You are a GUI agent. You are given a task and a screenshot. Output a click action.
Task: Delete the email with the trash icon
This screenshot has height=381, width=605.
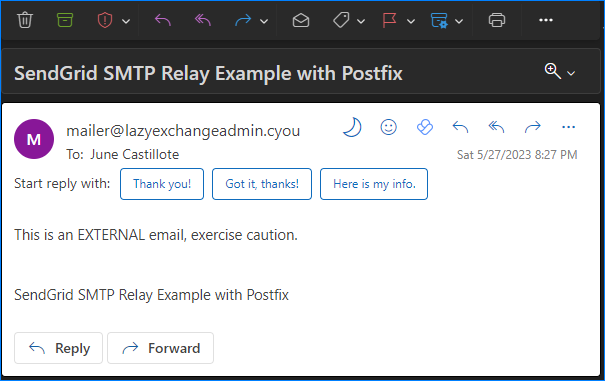click(25, 20)
